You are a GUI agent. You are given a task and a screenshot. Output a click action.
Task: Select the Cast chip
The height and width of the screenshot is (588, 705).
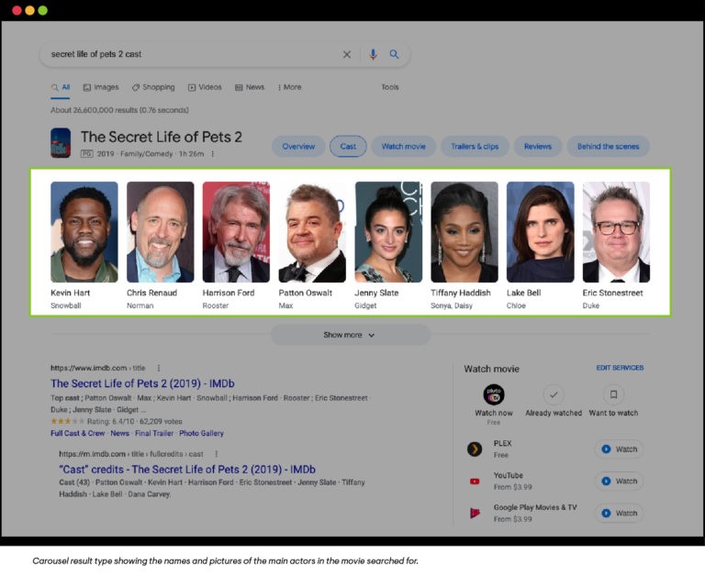[x=348, y=147]
